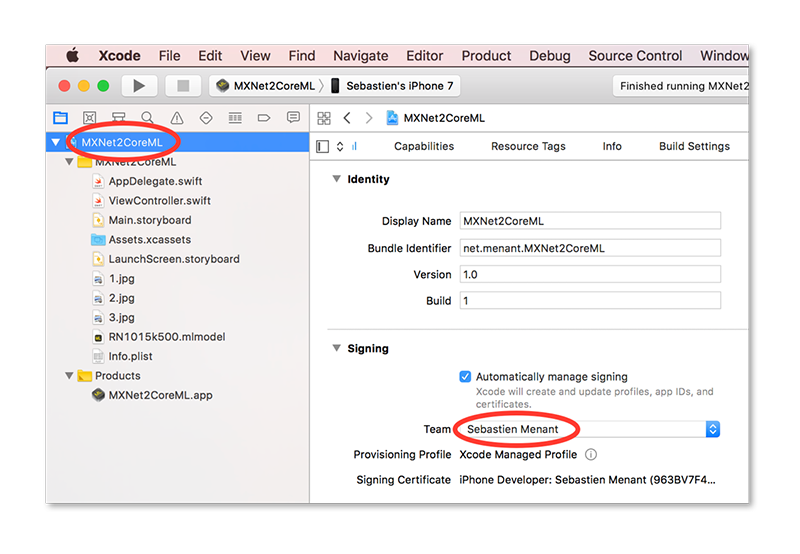This screenshot has width=800, height=554.
Task: Show the Source Control navigator
Action: pos(89,118)
